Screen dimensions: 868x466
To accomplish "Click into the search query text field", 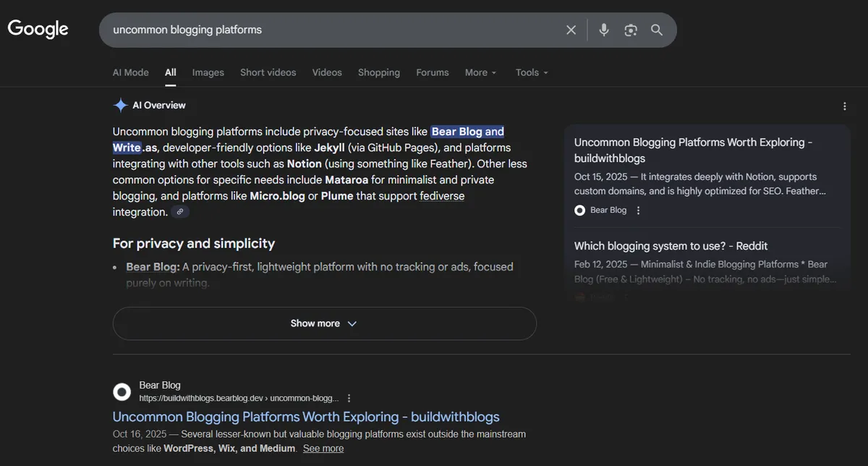I will [x=325, y=30].
